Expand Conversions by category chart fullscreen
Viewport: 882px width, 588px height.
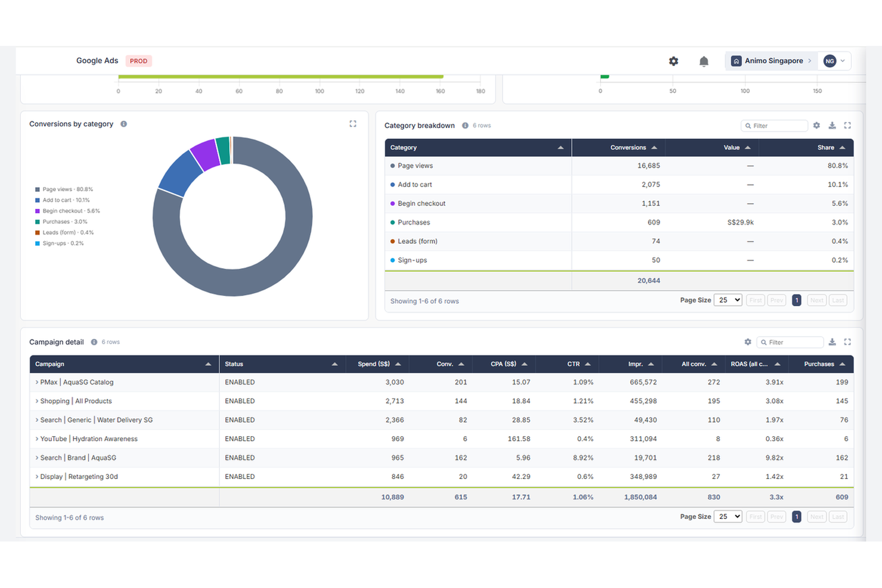click(x=353, y=124)
